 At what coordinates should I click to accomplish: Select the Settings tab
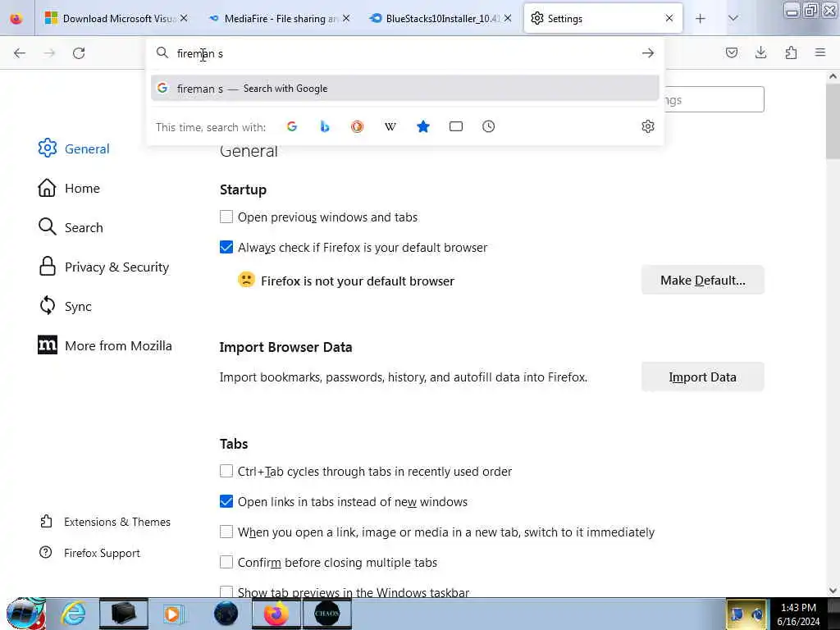click(603, 19)
